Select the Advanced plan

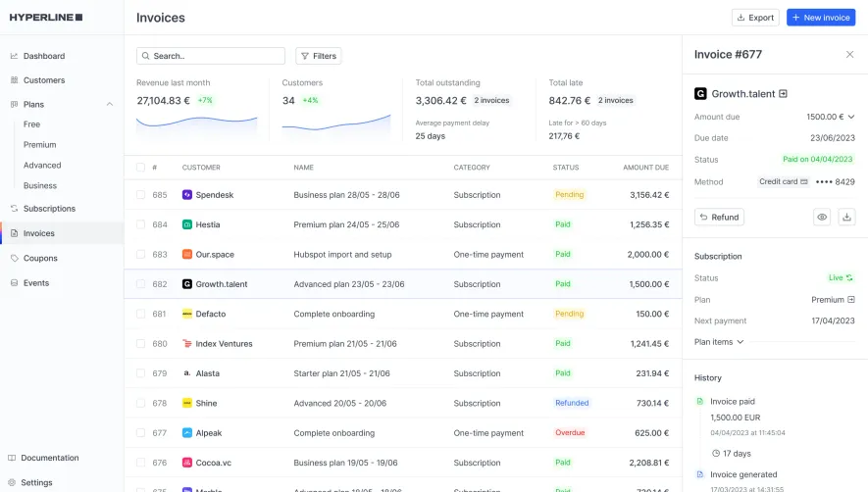tap(42, 166)
